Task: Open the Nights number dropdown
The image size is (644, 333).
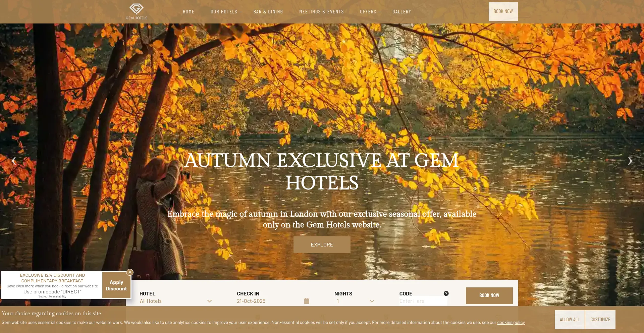Action: pyautogui.click(x=356, y=301)
